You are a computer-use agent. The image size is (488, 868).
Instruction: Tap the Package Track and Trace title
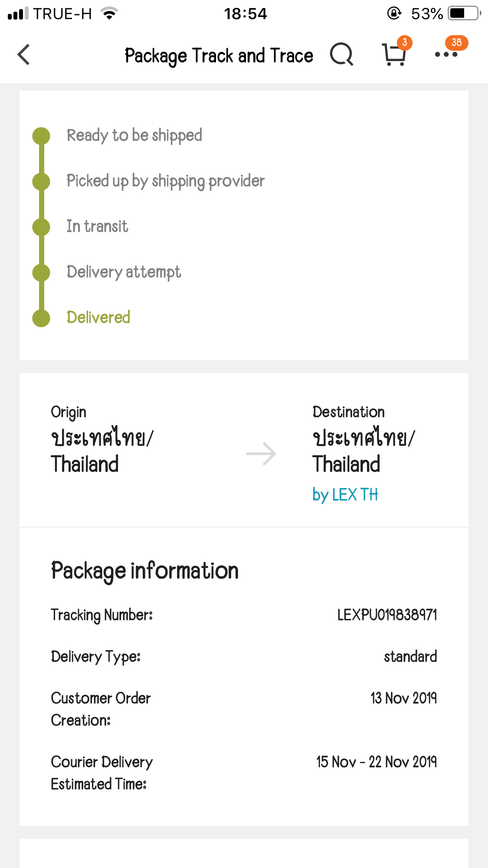click(x=219, y=56)
